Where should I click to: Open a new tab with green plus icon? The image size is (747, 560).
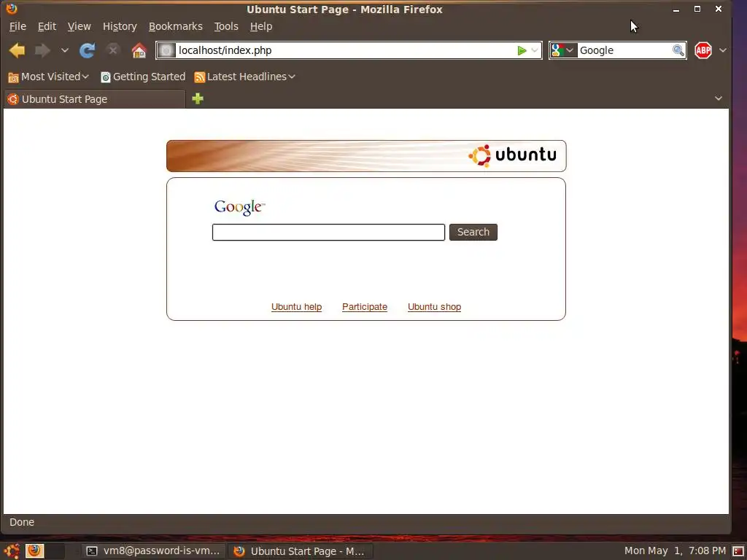click(198, 98)
